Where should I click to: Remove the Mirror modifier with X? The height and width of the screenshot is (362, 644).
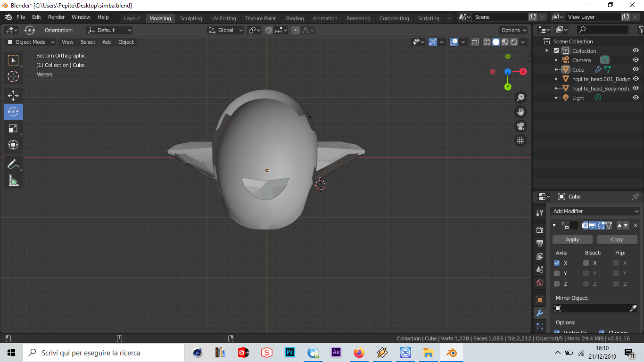click(x=636, y=225)
